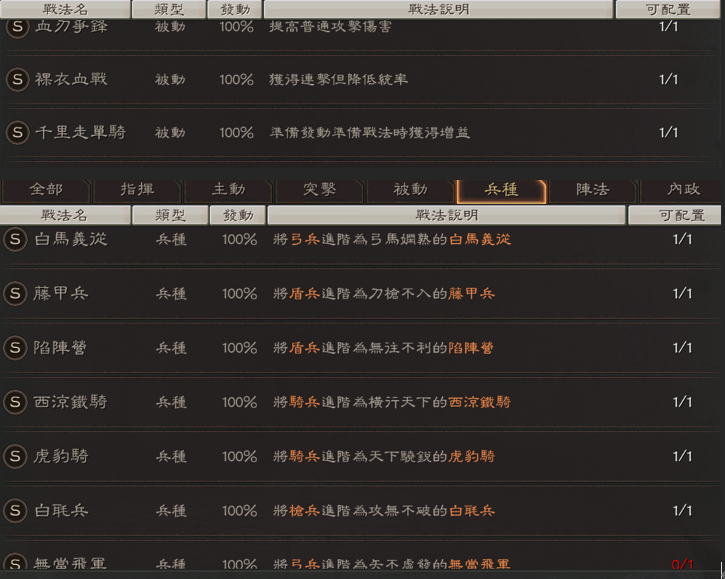Show the 陣法 tab
The height and width of the screenshot is (579, 725).
pyautogui.click(x=592, y=190)
